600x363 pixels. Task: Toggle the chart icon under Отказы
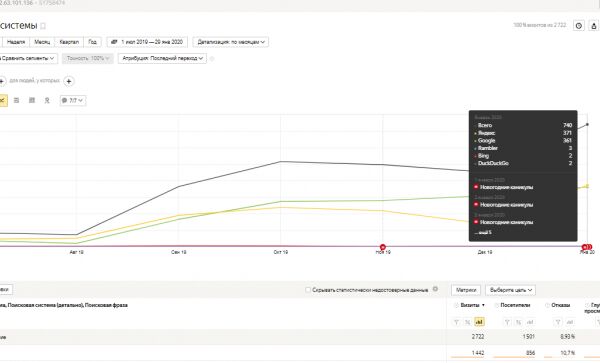569,322
